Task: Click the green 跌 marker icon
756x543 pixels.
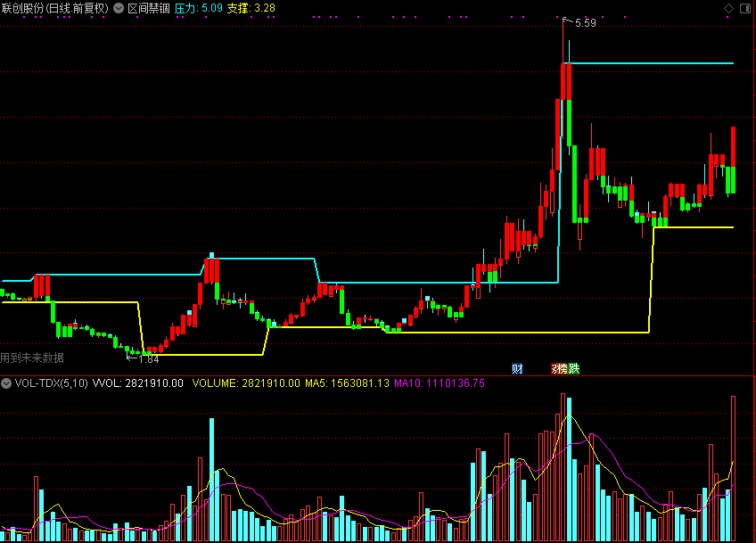Action: tap(574, 368)
